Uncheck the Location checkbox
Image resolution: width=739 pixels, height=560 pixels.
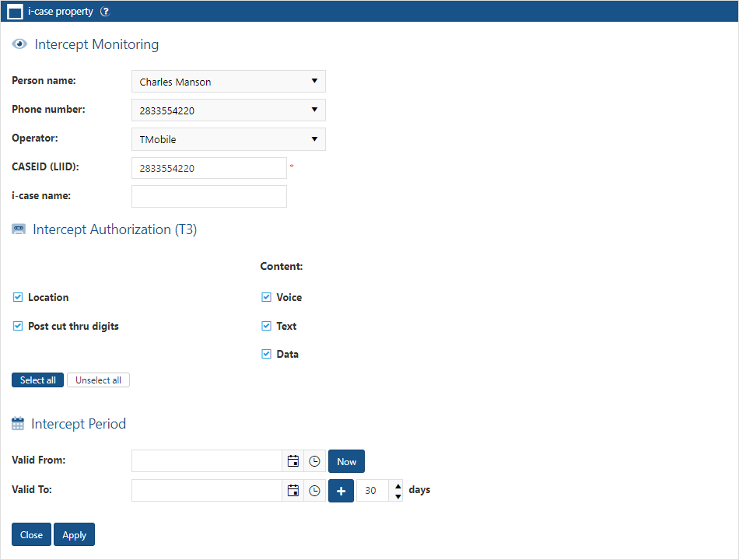18,297
